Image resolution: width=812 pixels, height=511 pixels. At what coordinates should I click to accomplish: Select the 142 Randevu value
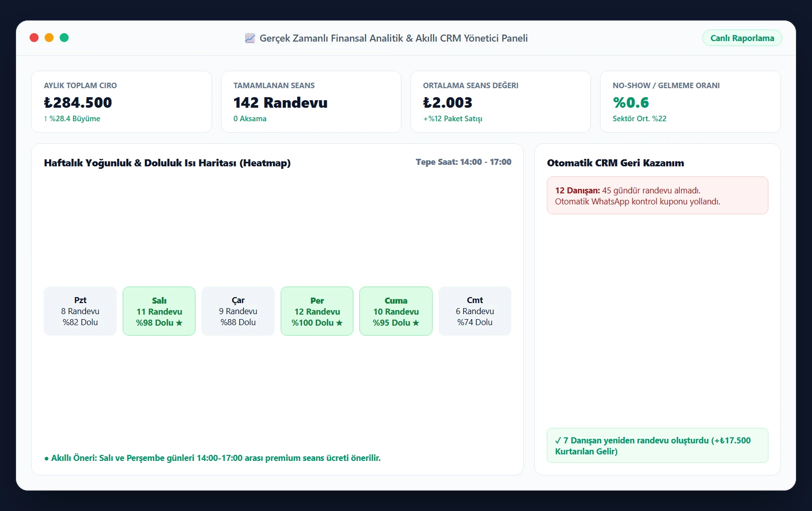click(280, 103)
